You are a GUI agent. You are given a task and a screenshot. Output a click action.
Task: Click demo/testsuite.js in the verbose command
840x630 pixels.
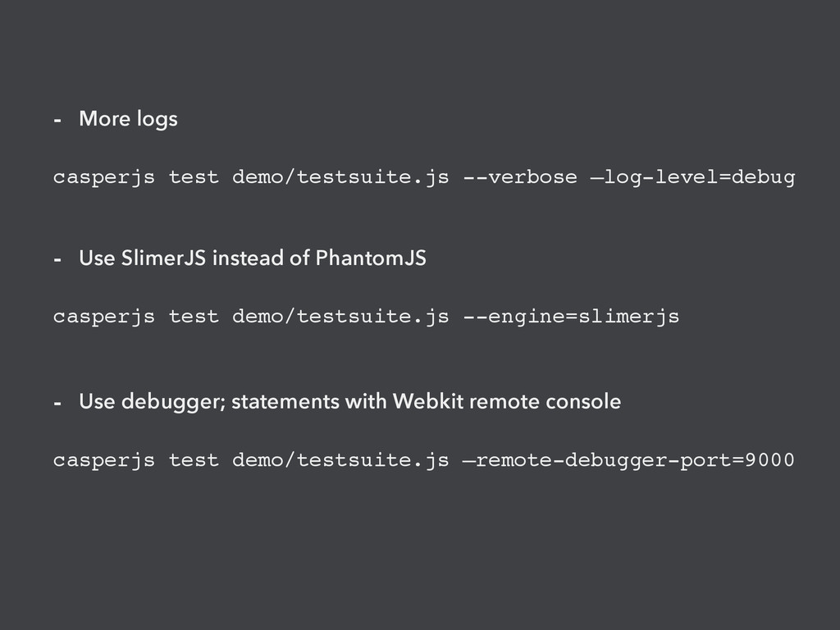point(340,178)
